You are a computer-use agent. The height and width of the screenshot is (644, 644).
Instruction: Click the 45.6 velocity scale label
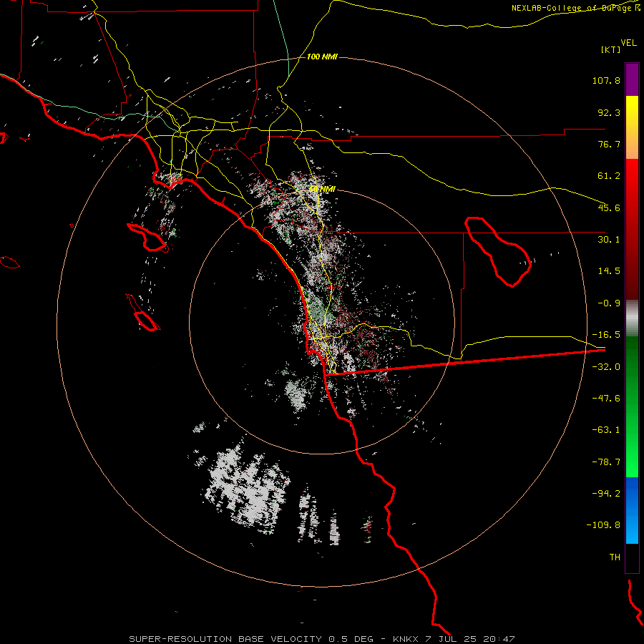(609, 208)
